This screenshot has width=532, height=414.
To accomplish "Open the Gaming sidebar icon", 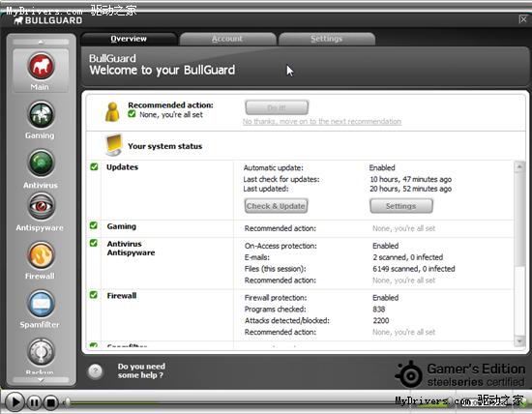I will click(41, 114).
